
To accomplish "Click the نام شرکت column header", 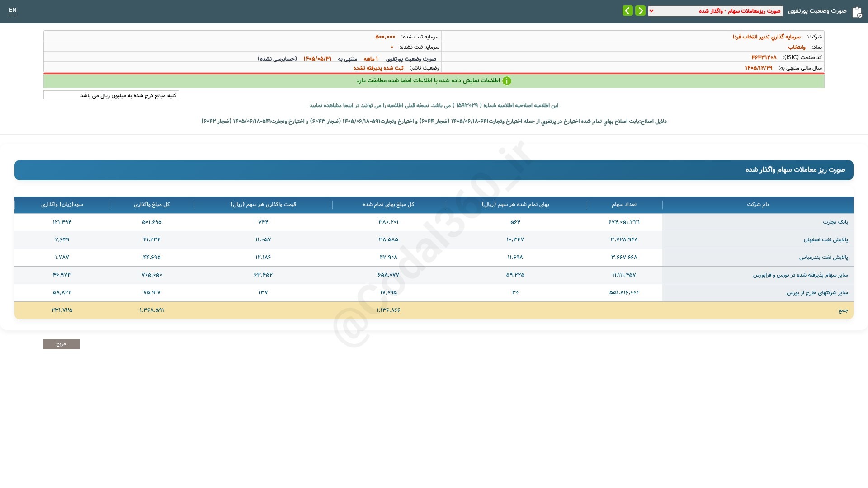I will pos(758,205).
